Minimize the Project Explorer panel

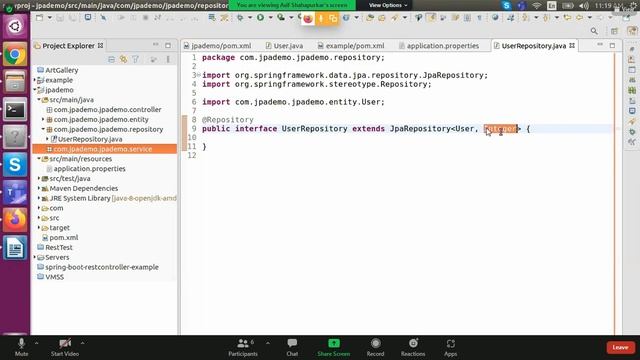156,45
